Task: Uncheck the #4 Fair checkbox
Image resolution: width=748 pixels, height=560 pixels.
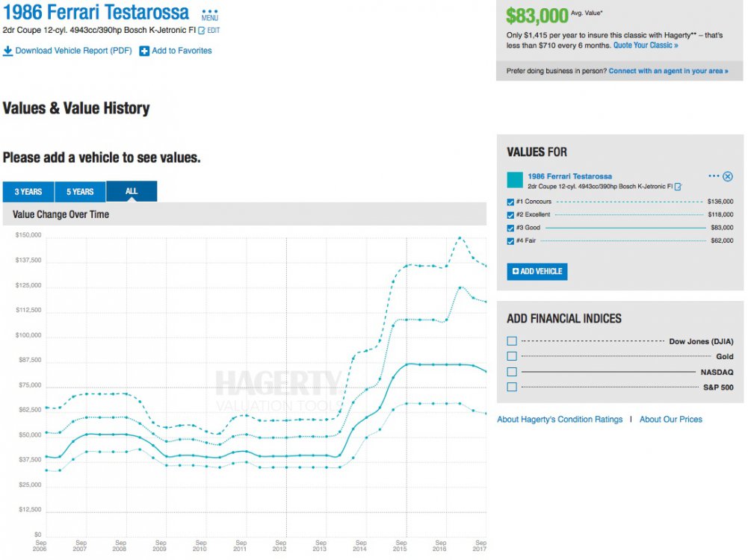Action: click(x=510, y=241)
